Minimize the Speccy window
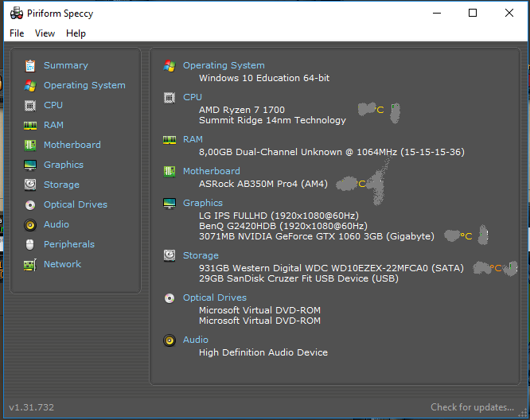Screen dimensions: 530x420 pos(437,13)
